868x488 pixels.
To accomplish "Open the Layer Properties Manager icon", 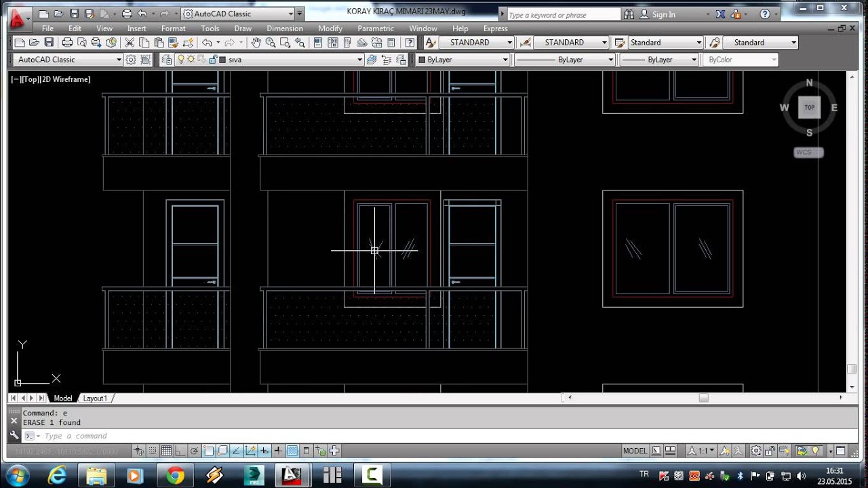I will [166, 60].
